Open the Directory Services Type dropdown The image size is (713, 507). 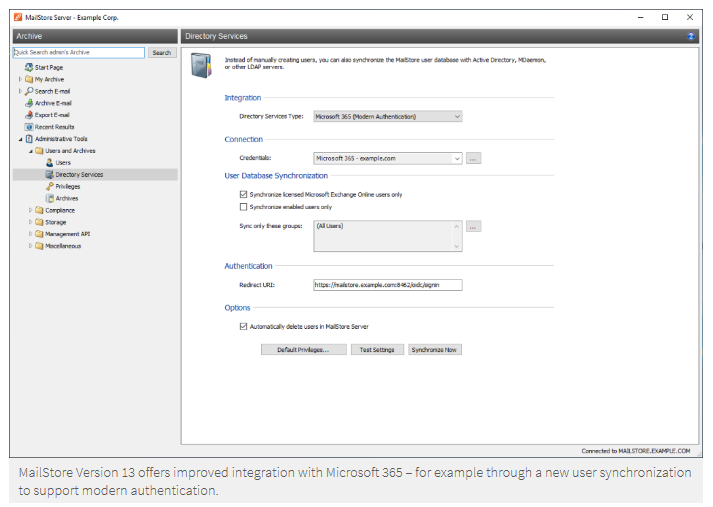(x=388, y=116)
